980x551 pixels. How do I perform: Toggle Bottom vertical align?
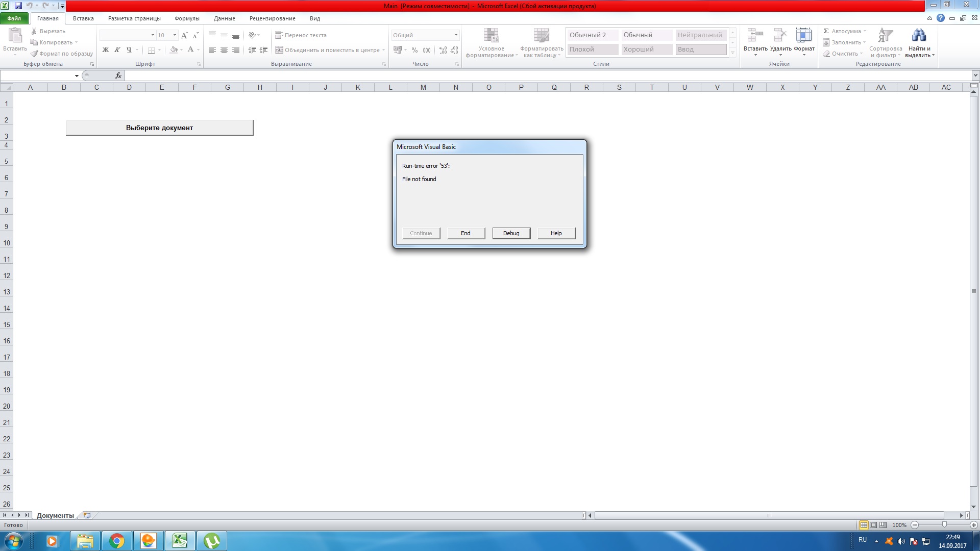click(x=236, y=35)
